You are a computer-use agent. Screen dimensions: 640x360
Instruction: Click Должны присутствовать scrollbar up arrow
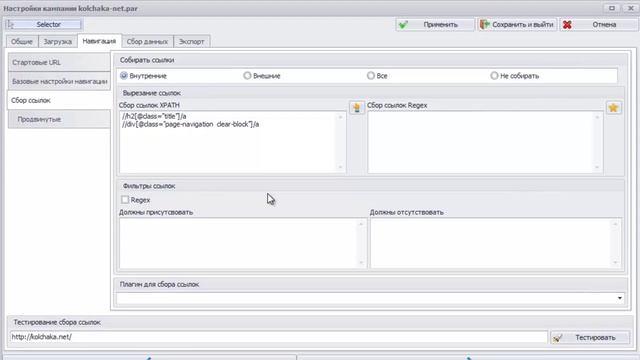coord(361,224)
